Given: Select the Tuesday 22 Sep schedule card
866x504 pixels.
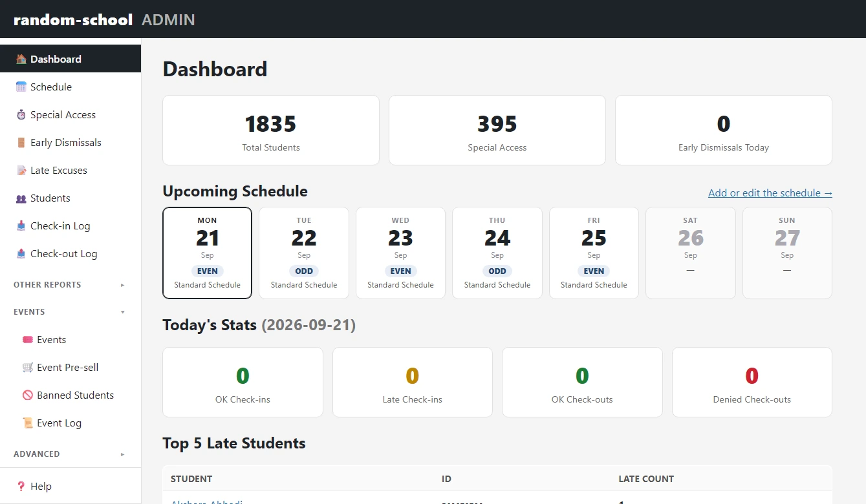Looking at the screenshot, I should [304, 253].
